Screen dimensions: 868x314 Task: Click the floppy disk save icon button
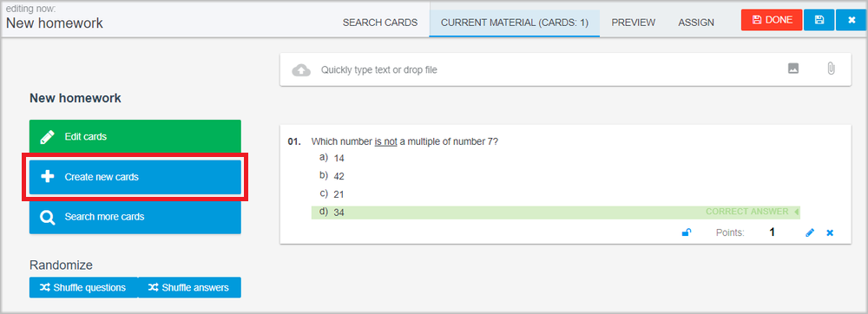click(x=819, y=20)
